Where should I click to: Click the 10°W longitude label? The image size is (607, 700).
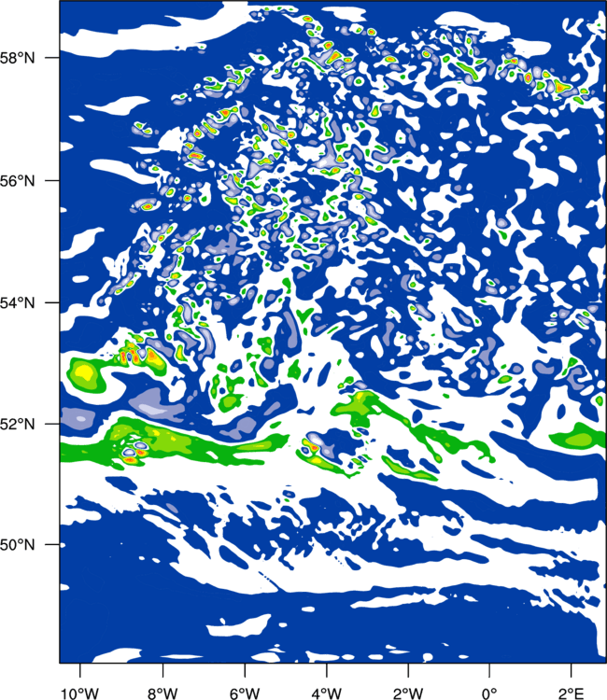[79, 693]
